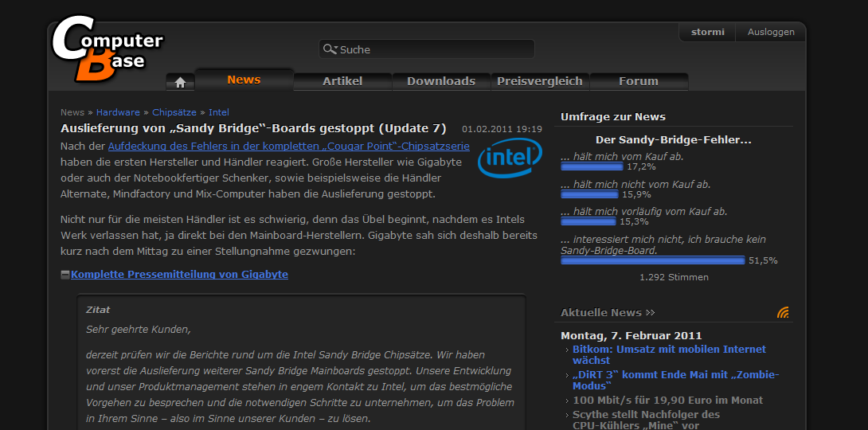
Task: Click the arrows next to Aktuelle News
Action: 650,313
